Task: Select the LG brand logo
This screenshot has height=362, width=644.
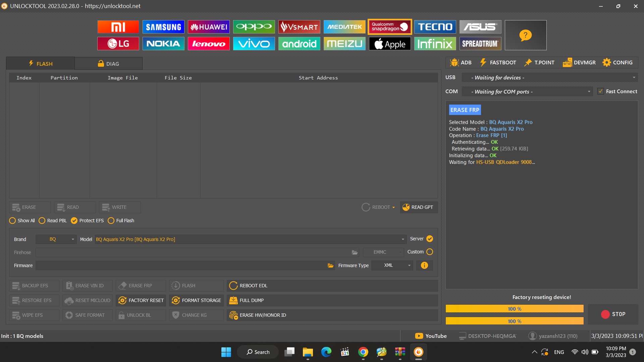Action: click(x=118, y=44)
